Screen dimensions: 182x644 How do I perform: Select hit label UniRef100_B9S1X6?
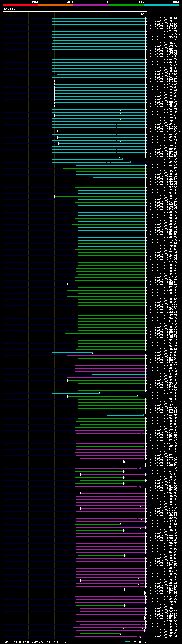163,415
